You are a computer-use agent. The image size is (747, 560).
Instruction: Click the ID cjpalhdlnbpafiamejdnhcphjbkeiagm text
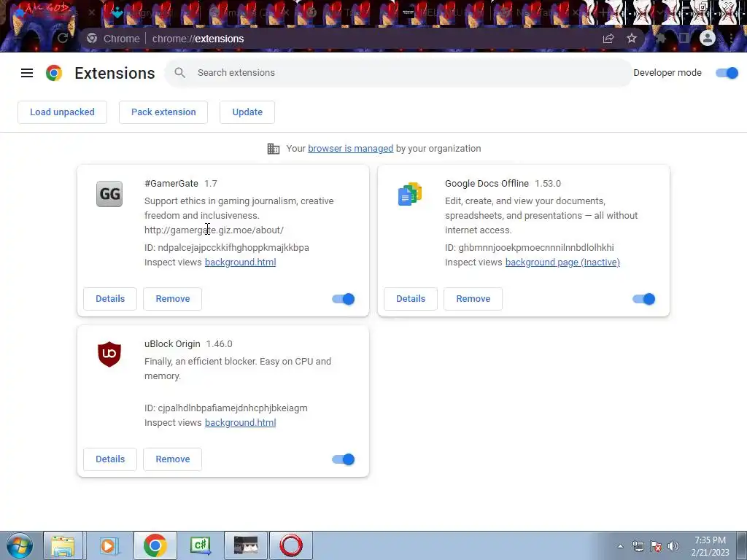pos(226,408)
